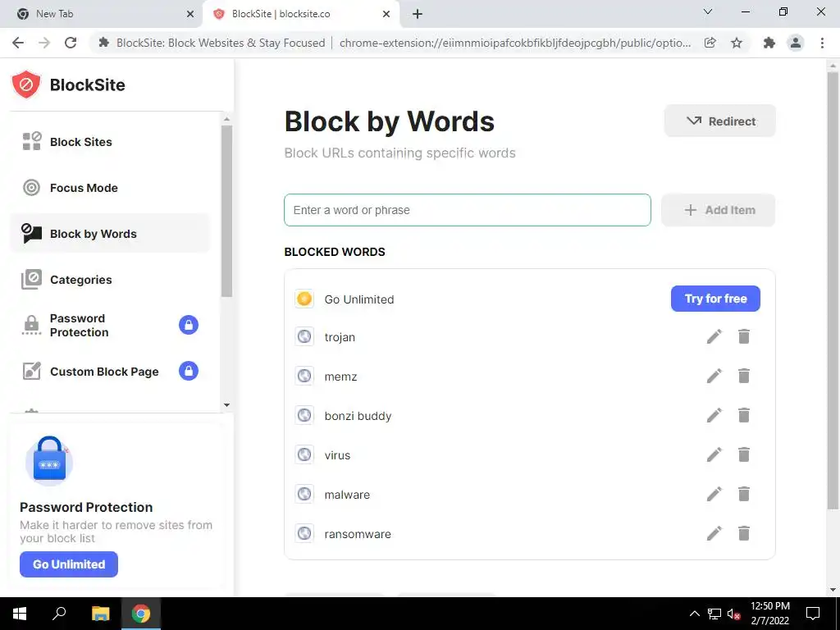Open Focus Mode section
The height and width of the screenshot is (630, 840).
pyautogui.click(x=109, y=188)
